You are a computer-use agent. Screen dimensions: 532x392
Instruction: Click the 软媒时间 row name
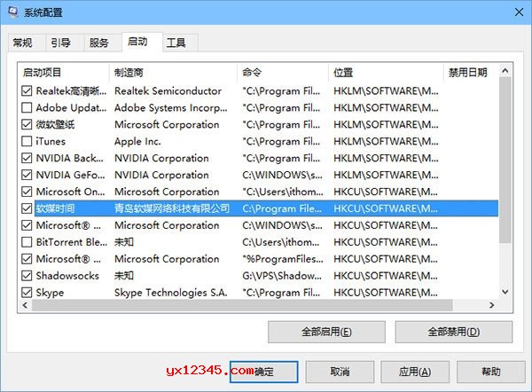(x=55, y=208)
